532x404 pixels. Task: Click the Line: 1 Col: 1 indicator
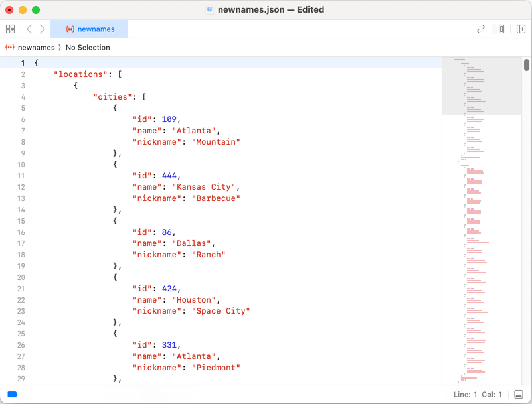click(x=478, y=394)
